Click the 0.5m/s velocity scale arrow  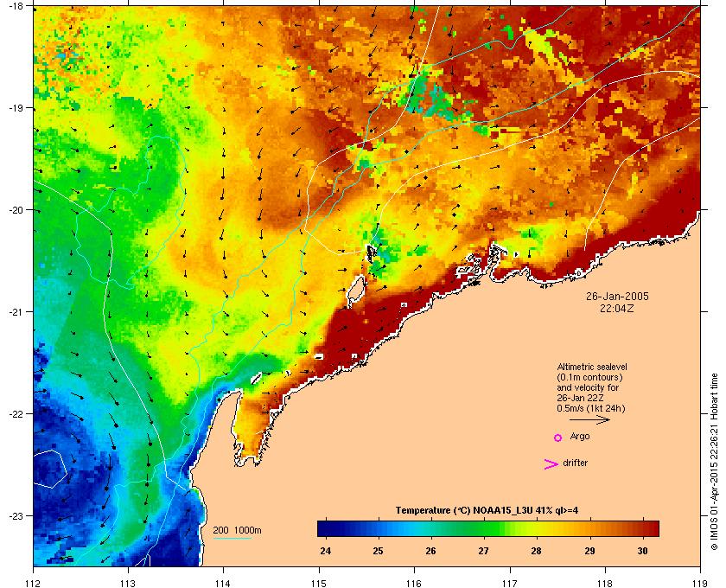589,420
